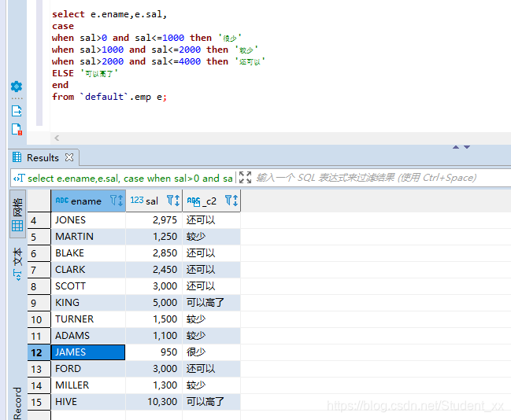Screen dimensions: 511x420
Task: Select the TURNER name cell
Action: coord(88,319)
